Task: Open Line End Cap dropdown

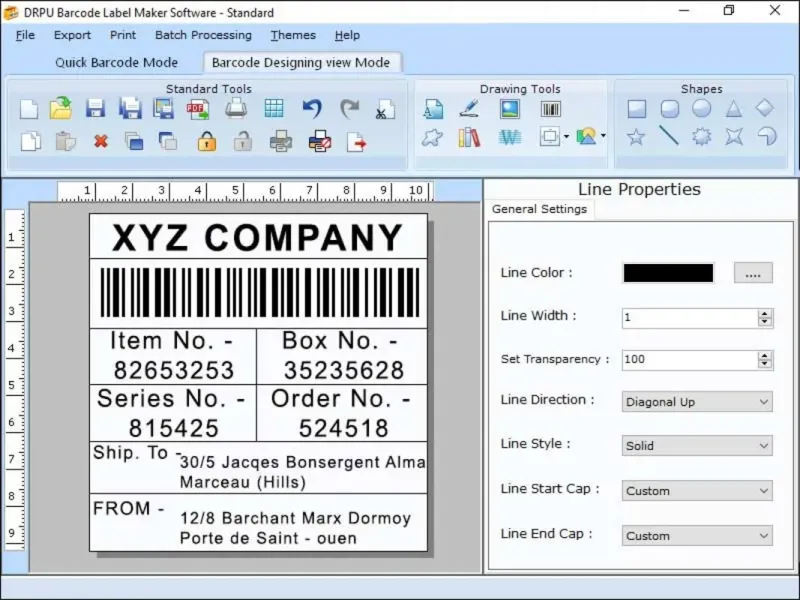Action: pos(697,535)
